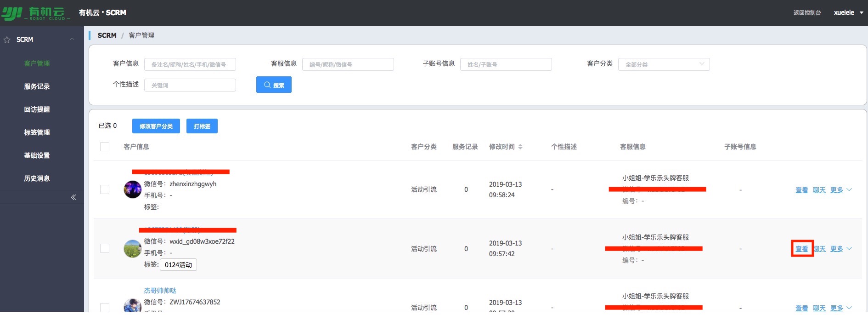868x315 pixels.
Task: Open 更多 dropdown for zhenxinzhggwyh row
Action: 841,190
